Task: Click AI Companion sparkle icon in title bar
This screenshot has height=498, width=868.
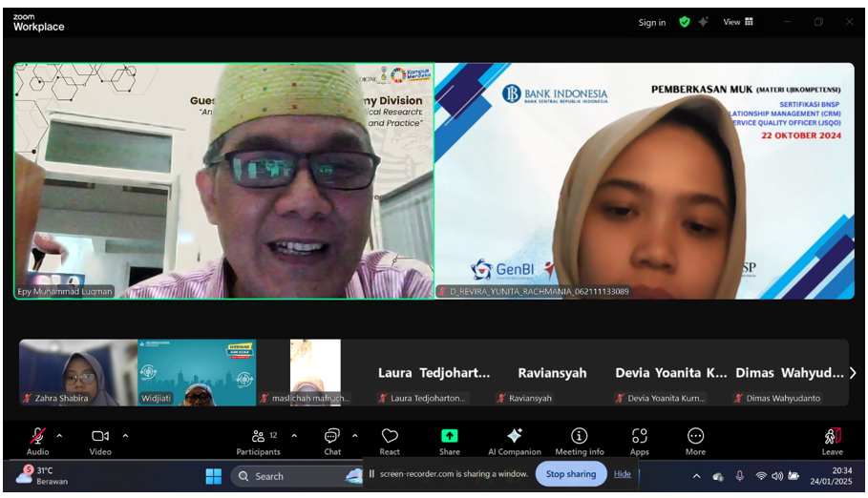Action: (x=704, y=22)
